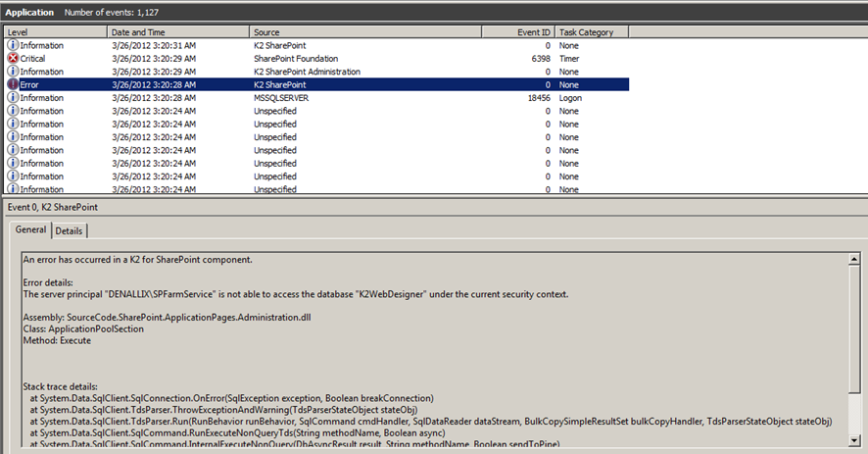
Task: Click the Error level text in selected row
Action: [29, 84]
